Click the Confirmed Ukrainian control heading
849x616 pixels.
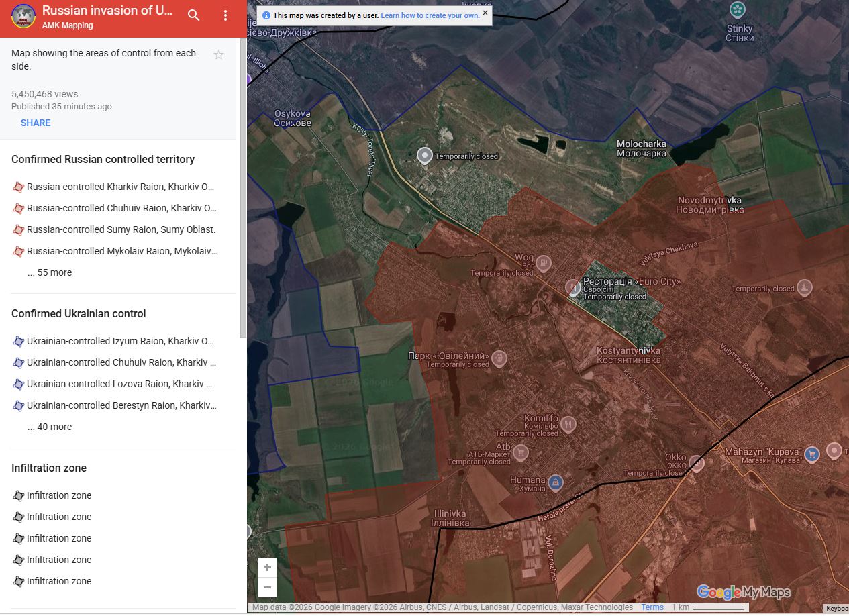point(79,313)
